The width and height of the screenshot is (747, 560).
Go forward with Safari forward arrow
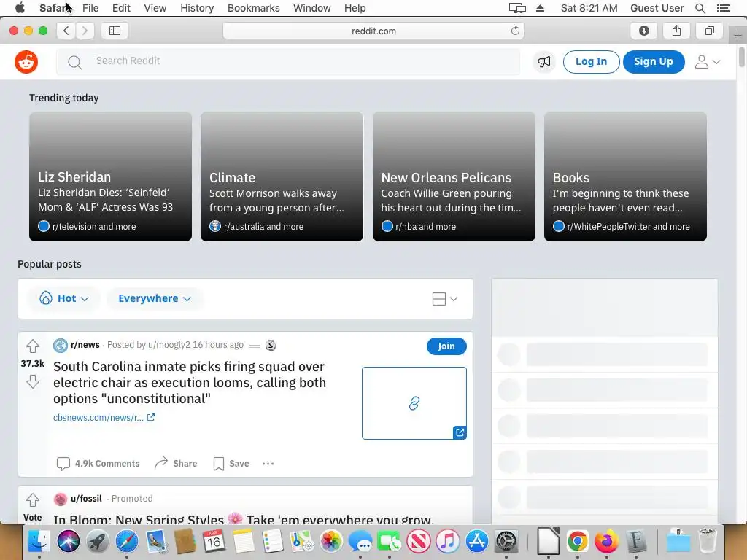[85, 31]
